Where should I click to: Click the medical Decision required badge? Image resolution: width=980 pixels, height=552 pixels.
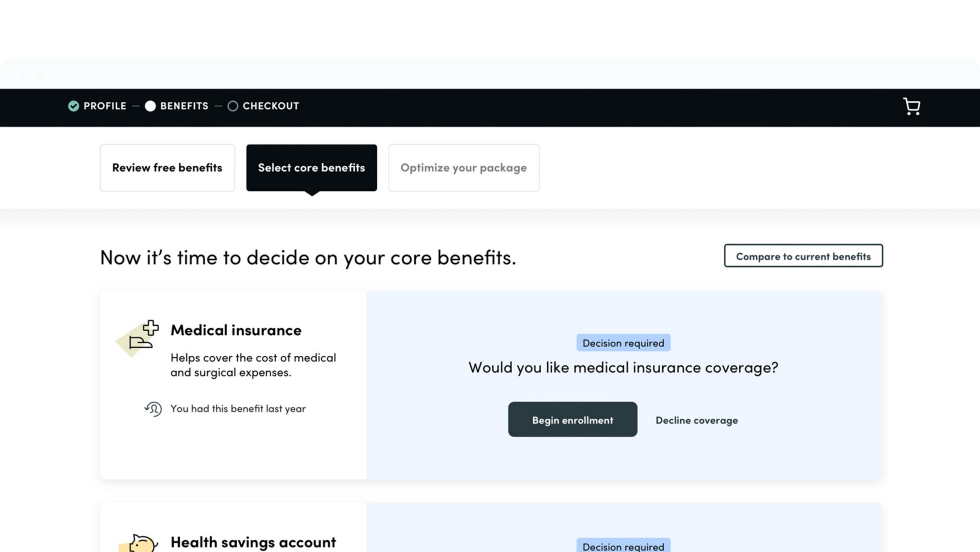tap(623, 343)
